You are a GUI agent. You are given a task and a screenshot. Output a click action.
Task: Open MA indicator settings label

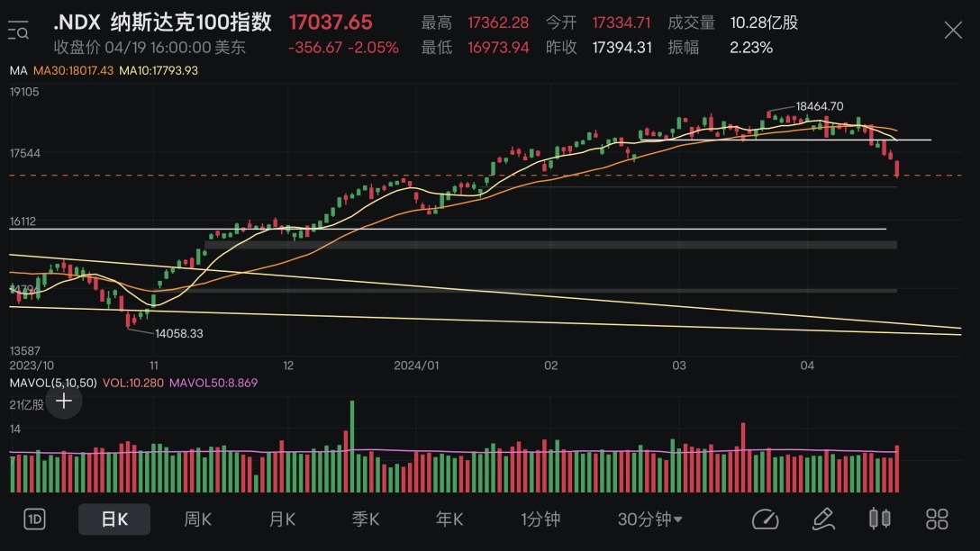click(18, 70)
